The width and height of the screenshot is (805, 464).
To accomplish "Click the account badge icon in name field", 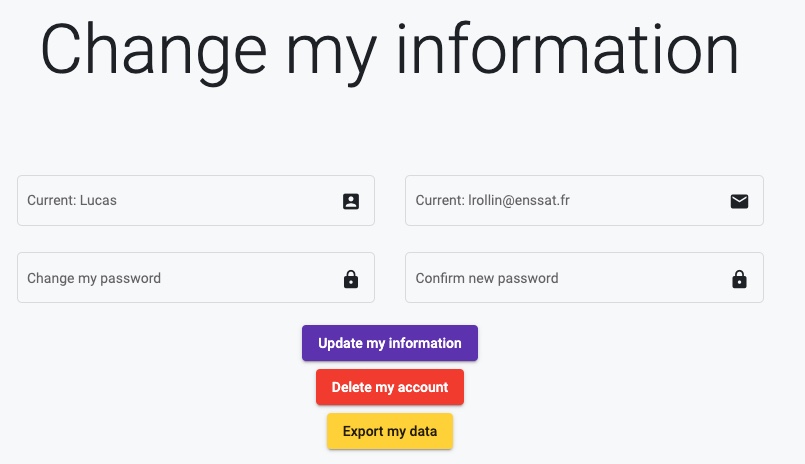I will point(351,201).
